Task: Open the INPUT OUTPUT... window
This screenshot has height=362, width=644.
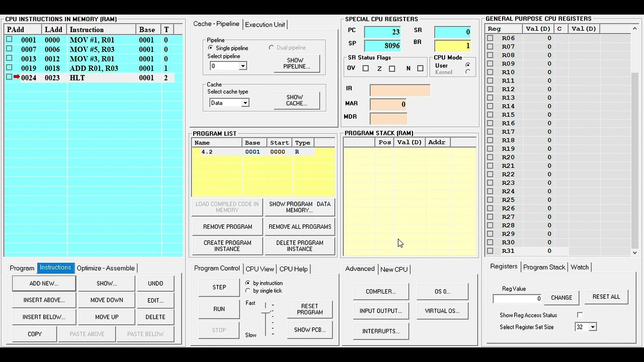Action: tap(381, 311)
